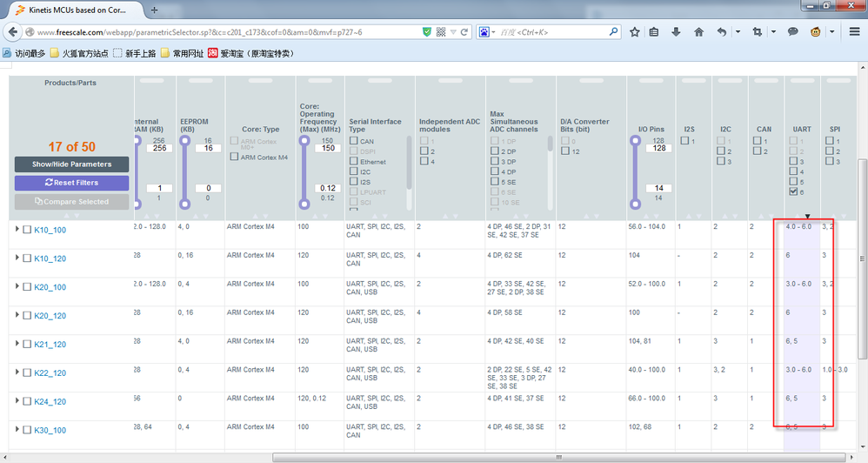Click the crop screenshot toolbar icon
The image size is (868, 463).
tap(758, 32)
